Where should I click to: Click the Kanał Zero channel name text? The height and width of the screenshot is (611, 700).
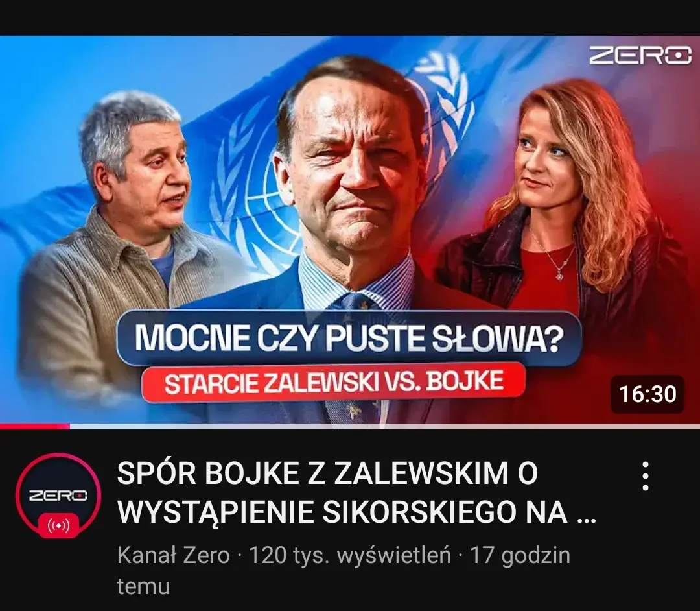(x=173, y=556)
